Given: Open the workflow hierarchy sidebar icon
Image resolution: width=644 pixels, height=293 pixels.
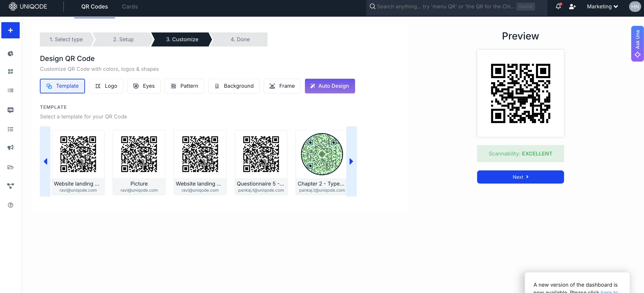Looking at the screenshot, I should click(10, 186).
